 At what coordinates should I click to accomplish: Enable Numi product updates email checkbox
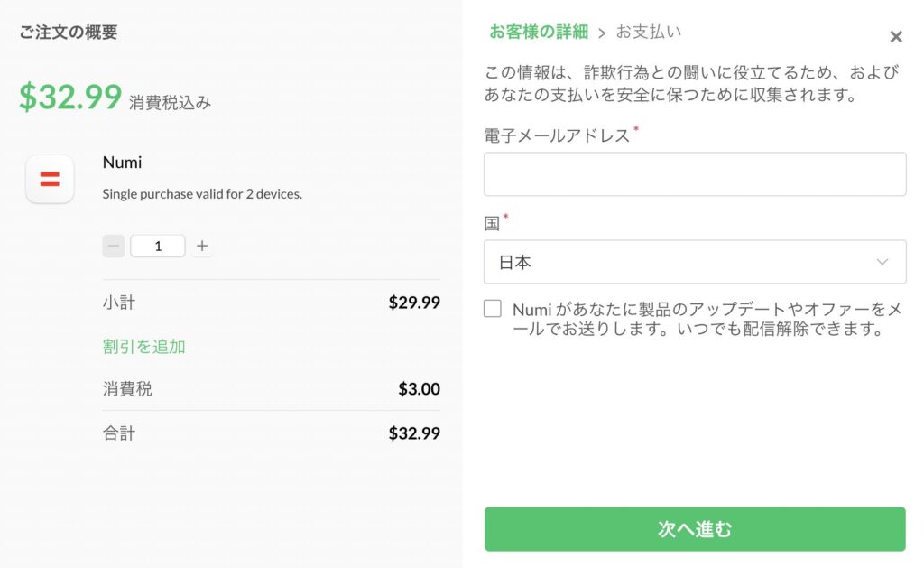(x=493, y=309)
